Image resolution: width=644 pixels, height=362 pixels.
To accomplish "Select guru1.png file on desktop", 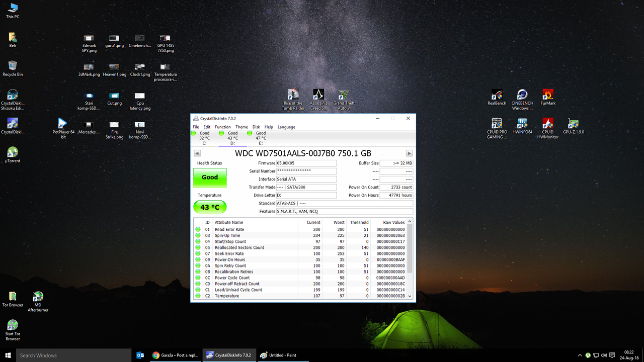I will click(x=114, y=41).
